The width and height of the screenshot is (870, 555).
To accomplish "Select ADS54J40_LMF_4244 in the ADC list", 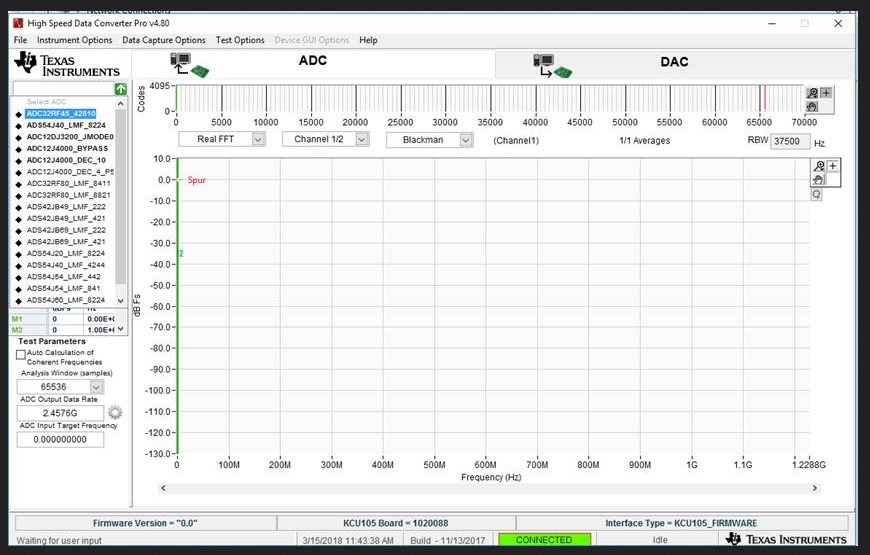I will point(66,265).
